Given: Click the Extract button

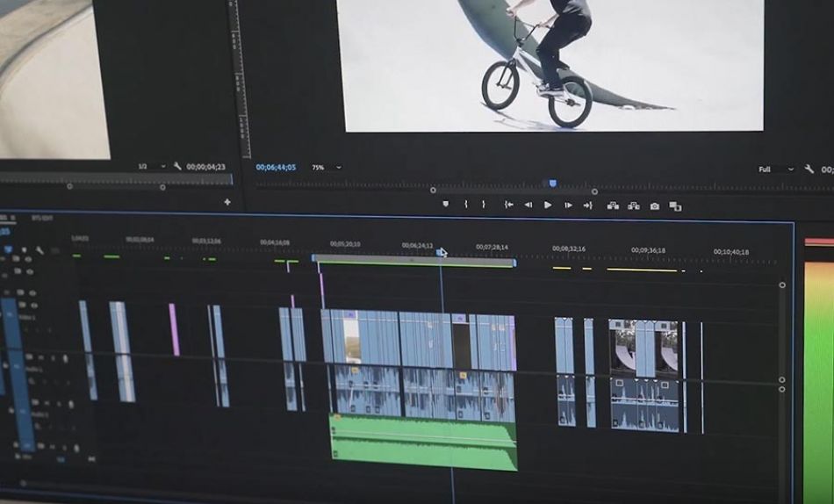Looking at the screenshot, I should pos(634,205).
